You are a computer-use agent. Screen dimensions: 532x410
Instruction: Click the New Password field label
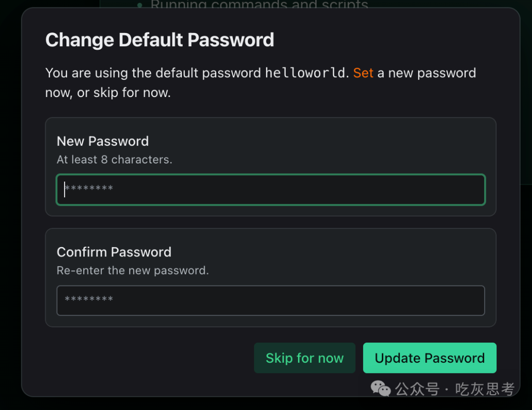pos(102,141)
